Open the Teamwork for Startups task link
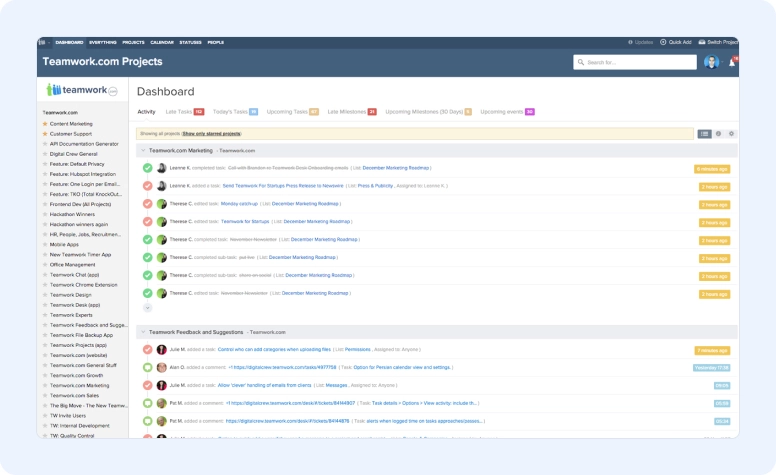 point(245,222)
